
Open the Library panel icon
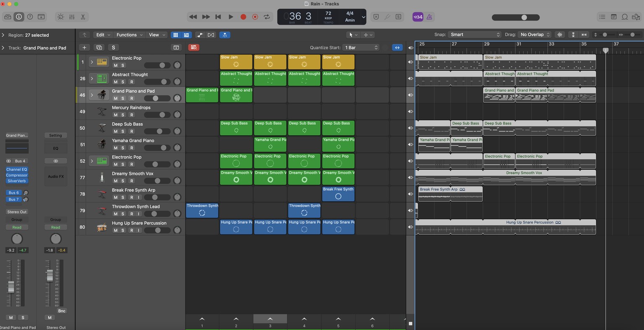8,17
